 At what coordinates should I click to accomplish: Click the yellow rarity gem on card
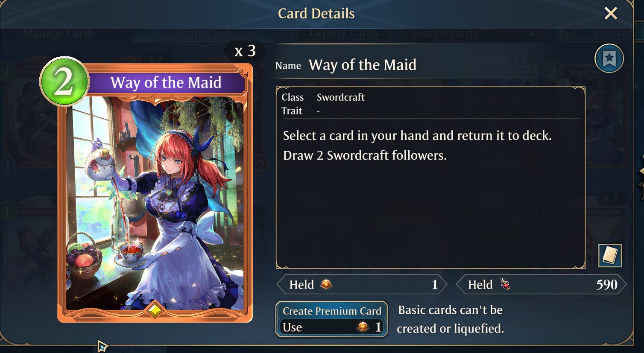tap(155, 310)
